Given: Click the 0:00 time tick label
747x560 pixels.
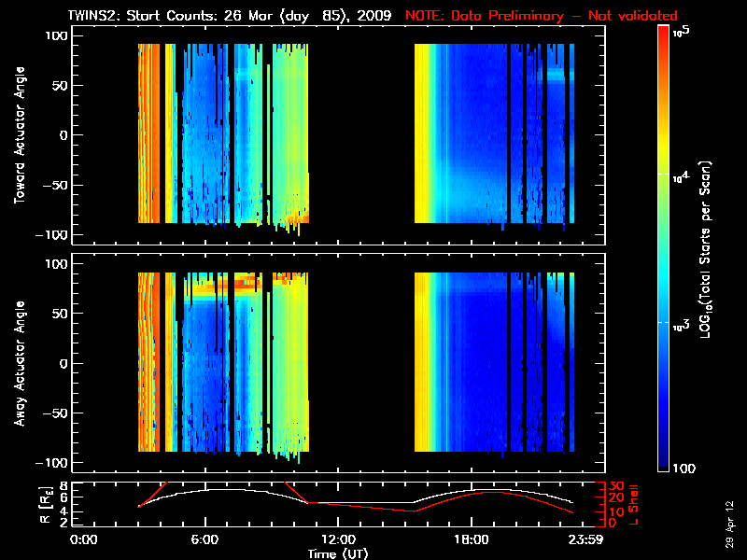Looking at the screenshot, I should tap(84, 539).
